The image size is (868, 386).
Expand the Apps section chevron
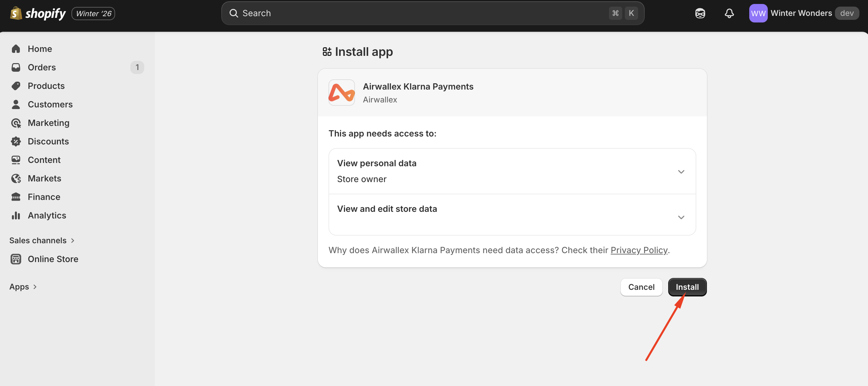[x=35, y=287]
